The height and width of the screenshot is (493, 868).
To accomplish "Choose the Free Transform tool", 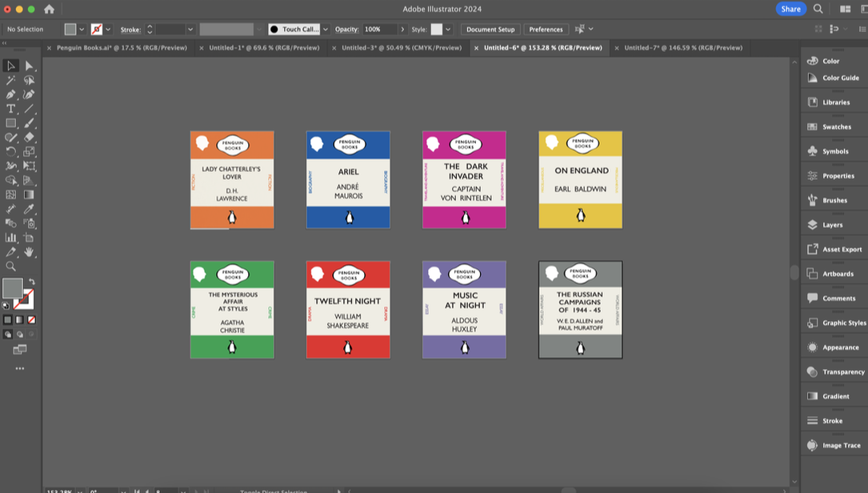I will pyautogui.click(x=30, y=166).
